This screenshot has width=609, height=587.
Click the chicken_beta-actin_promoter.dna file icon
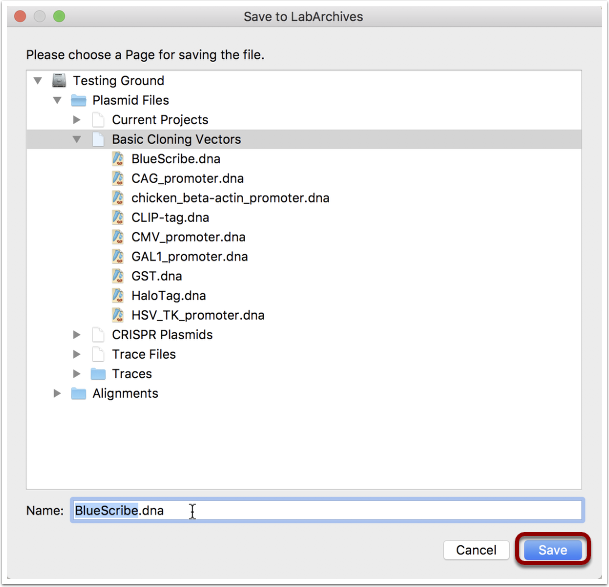(118, 198)
